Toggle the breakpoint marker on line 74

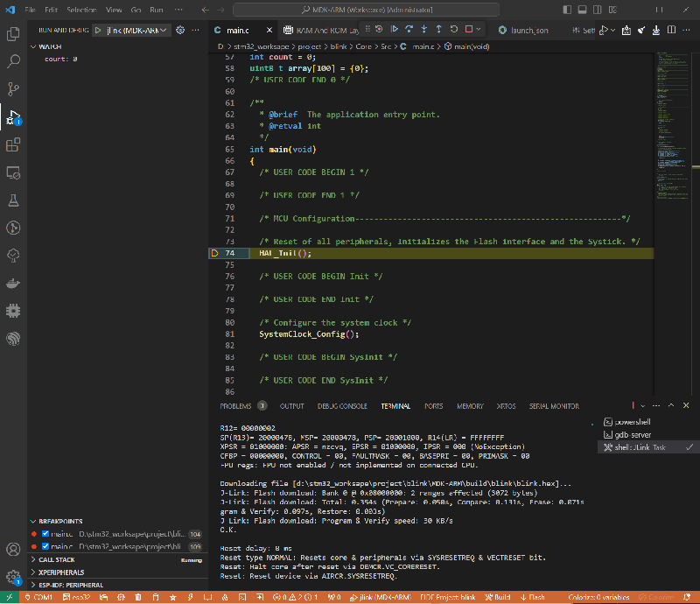pos(213,253)
